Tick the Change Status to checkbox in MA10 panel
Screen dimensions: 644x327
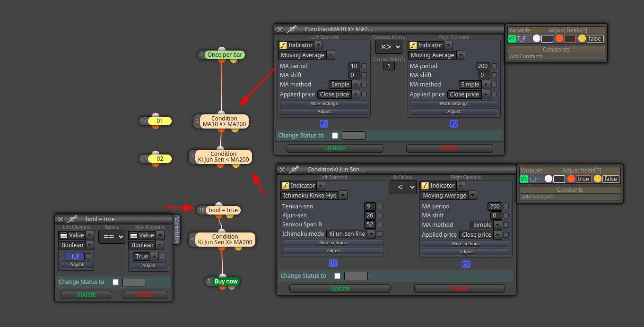tap(335, 136)
